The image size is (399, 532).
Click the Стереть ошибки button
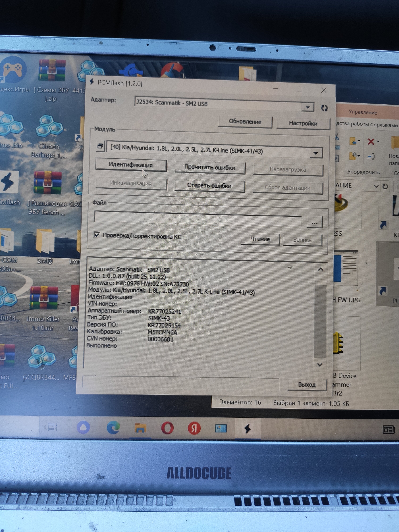pos(209,186)
